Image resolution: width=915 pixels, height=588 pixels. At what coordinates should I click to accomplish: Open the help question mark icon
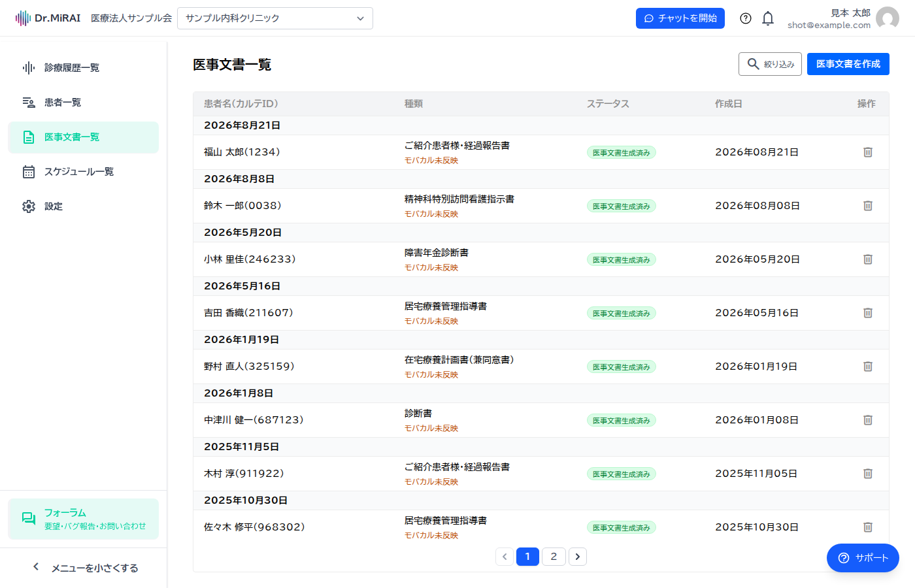point(746,18)
